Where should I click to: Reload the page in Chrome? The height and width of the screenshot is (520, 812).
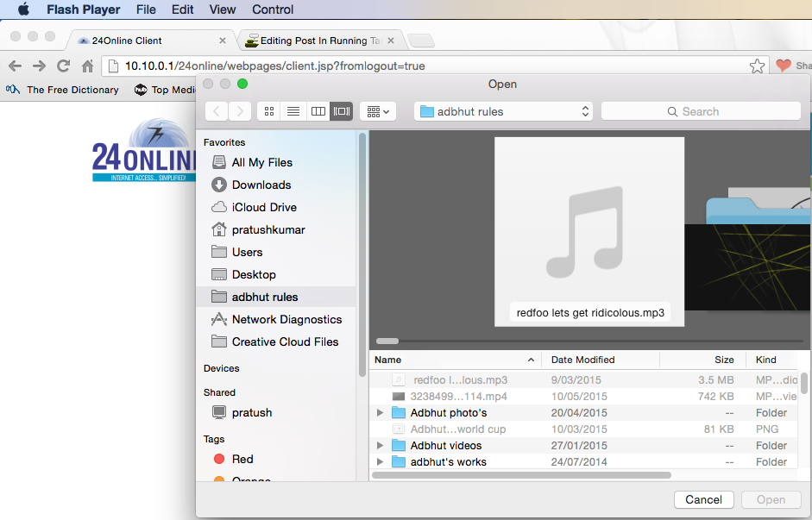63,66
